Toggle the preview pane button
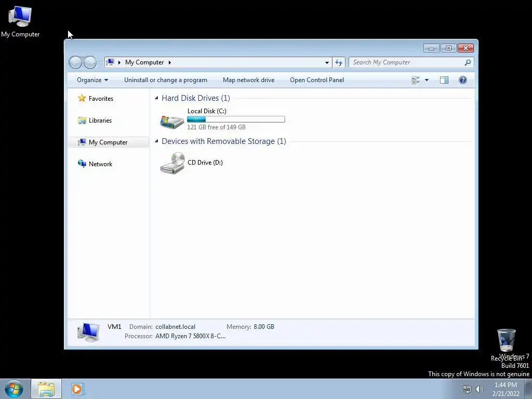Viewport: 532px width, 399px height. [444, 80]
